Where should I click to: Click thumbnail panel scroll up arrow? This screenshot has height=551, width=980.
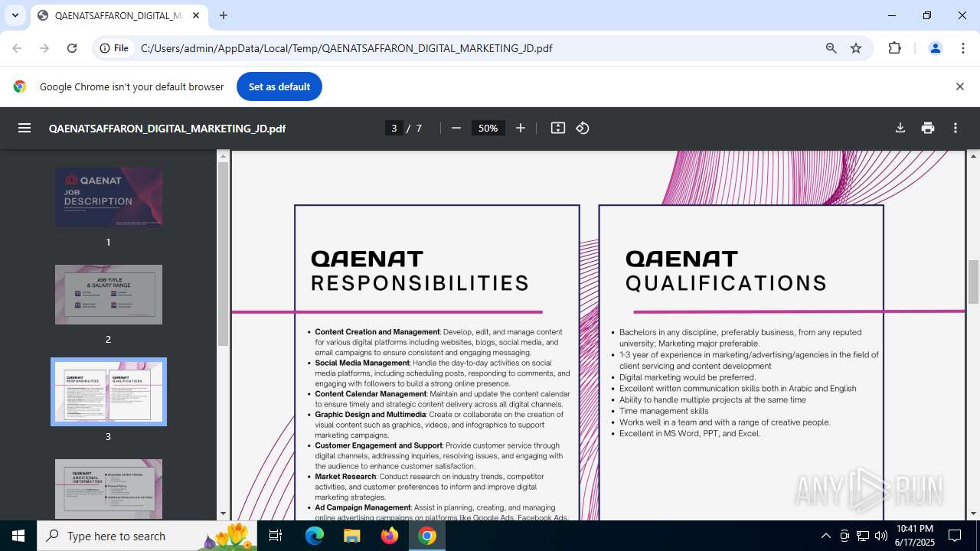click(223, 155)
